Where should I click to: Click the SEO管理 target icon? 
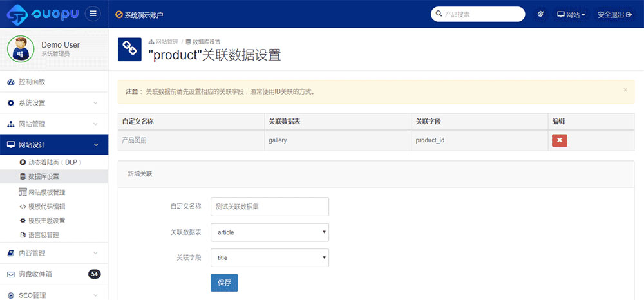pos(11,295)
